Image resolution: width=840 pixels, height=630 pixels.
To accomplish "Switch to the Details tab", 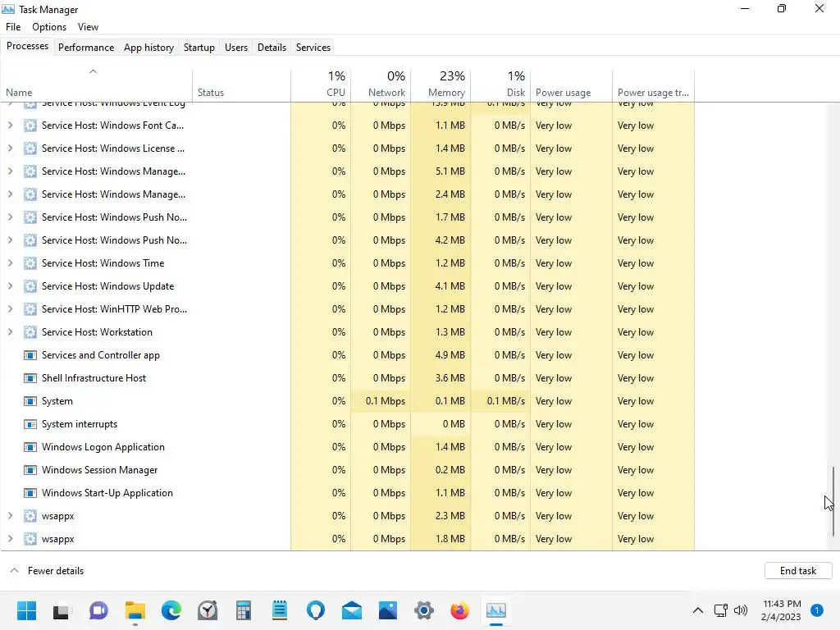I will click(272, 47).
